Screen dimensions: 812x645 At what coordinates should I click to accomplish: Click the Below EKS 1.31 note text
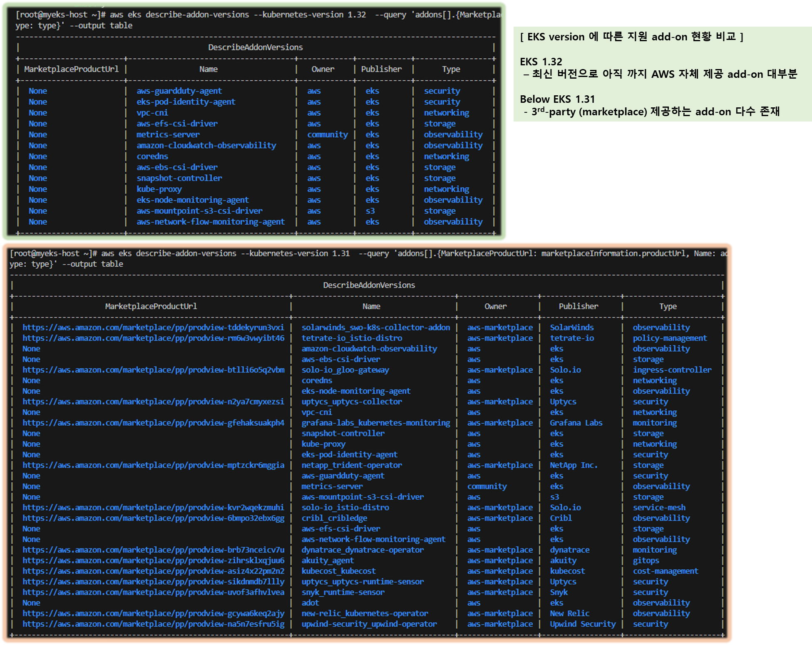[x=557, y=99]
